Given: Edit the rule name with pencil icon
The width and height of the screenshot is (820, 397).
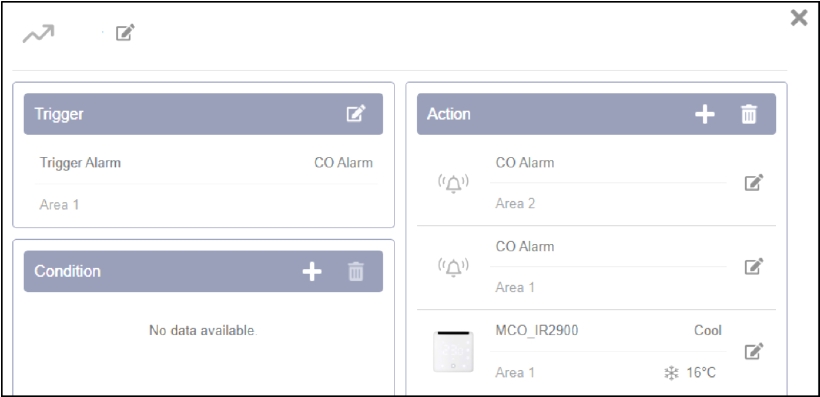Looking at the screenshot, I should point(126,32).
